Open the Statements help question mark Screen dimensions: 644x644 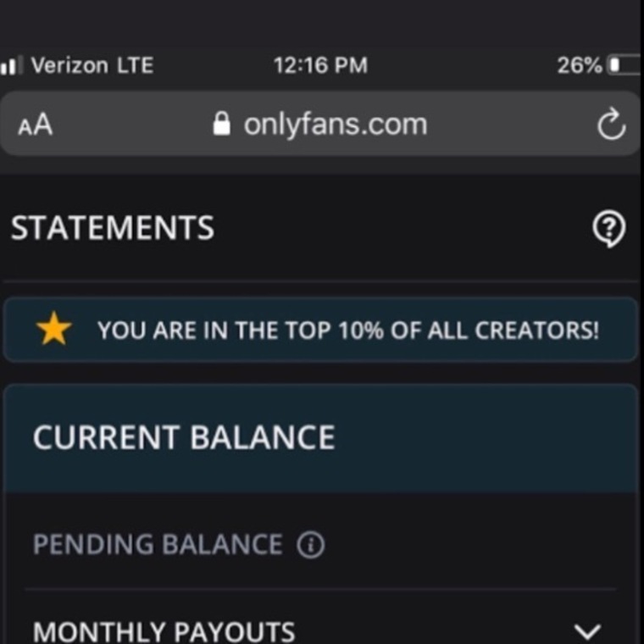[610, 228]
